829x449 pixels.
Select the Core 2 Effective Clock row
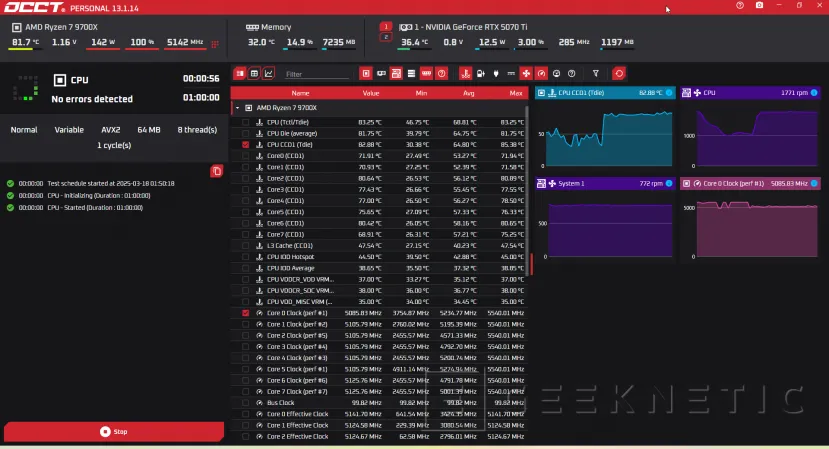[x=380, y=437]
